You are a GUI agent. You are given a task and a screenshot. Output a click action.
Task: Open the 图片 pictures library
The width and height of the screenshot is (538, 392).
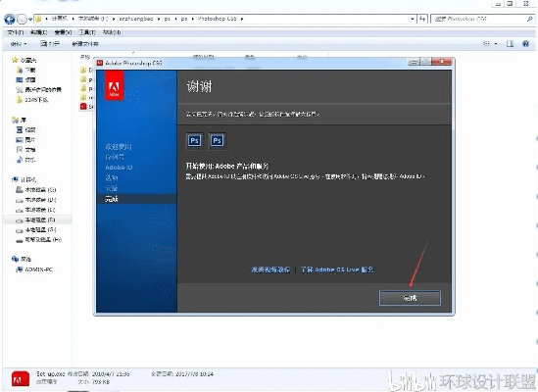(26, 140)
